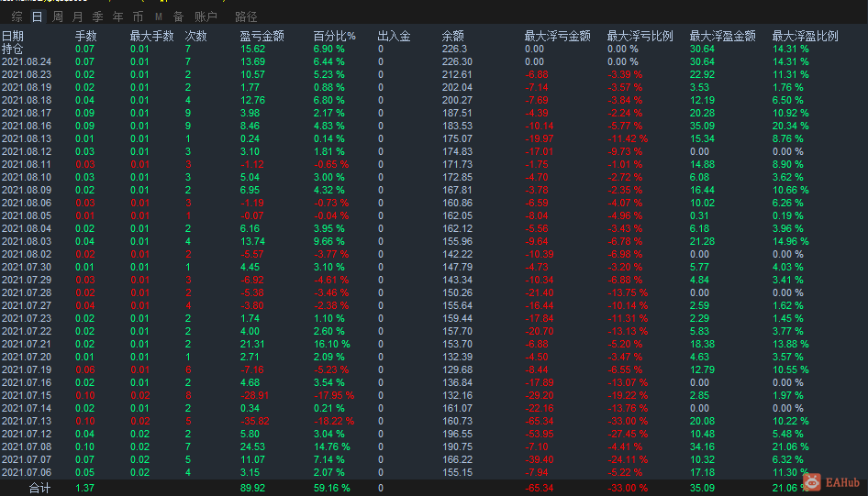Click the 最大浮亏金额 column header
This screenshot has height=496, width=868.
(558, 36)
